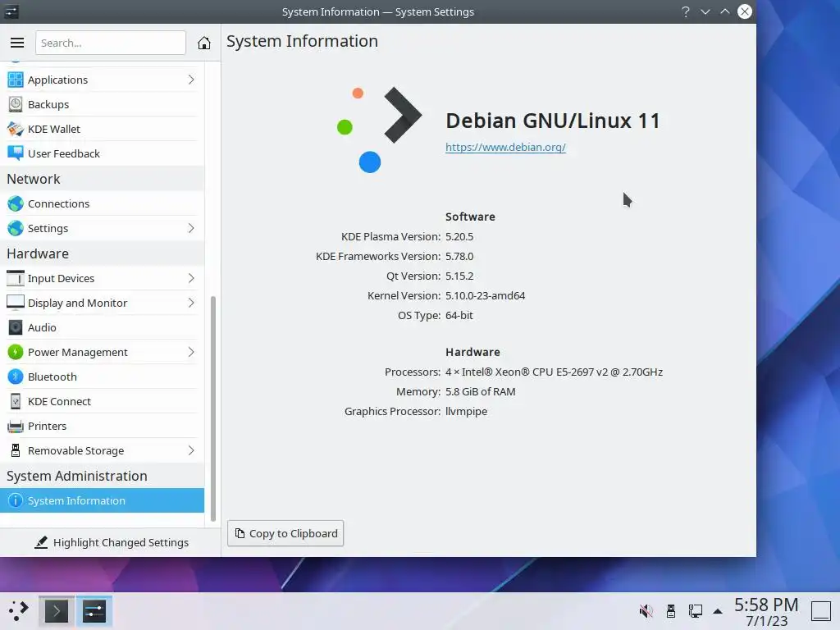Click Memory value 5.8 GiB of RAM
The width and height of the screenshot is (840, 630).
point(481,391)
